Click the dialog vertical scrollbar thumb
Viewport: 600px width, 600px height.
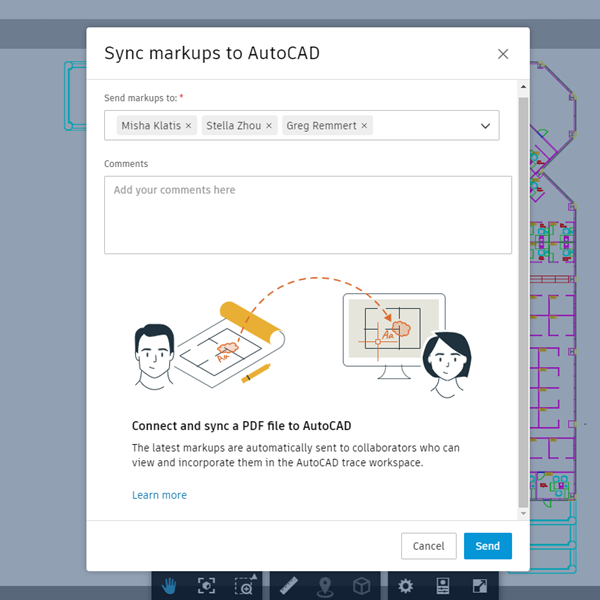[x=523, y=302]
